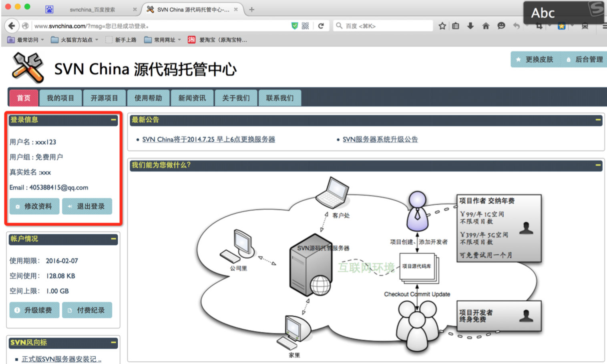Image resolution: width=607 pixels, height=364 pixels.
Task: Click the 退出登录 button
Action: (x=87, y=206)
